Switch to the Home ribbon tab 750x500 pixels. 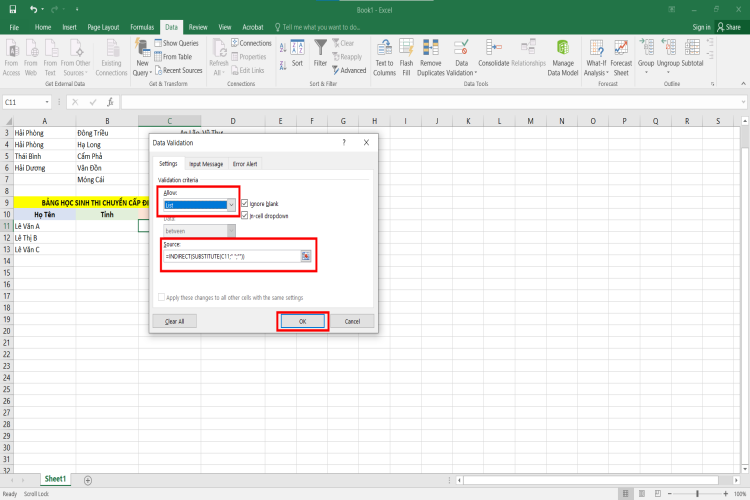coord(43,27)
